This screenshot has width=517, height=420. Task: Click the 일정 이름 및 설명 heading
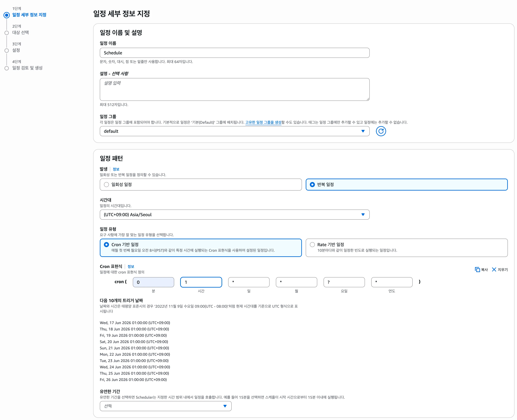(x=121, y=32)
